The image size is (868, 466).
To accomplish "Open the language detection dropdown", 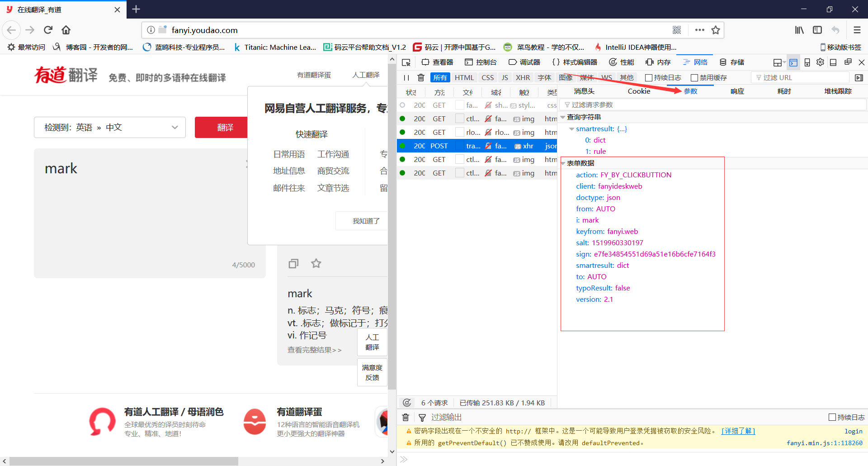I will click(110, 128).
